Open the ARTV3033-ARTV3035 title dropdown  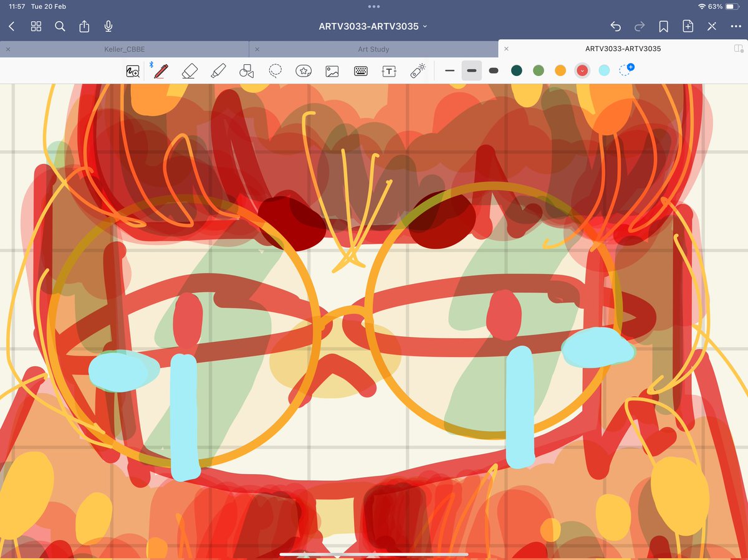pyautogui.click(x=373, y=26)
